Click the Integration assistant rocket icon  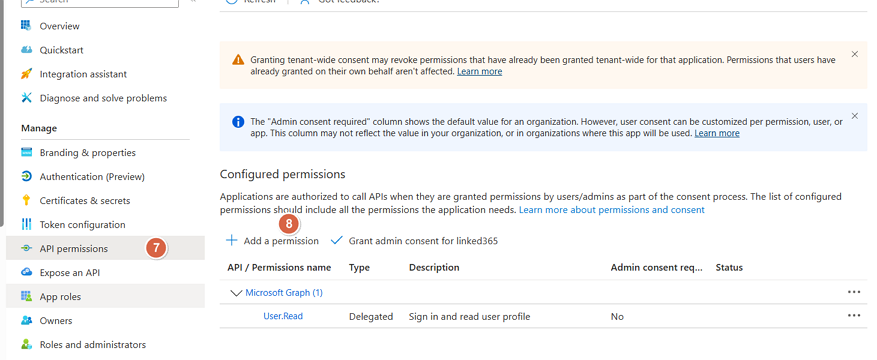(x=26, y=74)
